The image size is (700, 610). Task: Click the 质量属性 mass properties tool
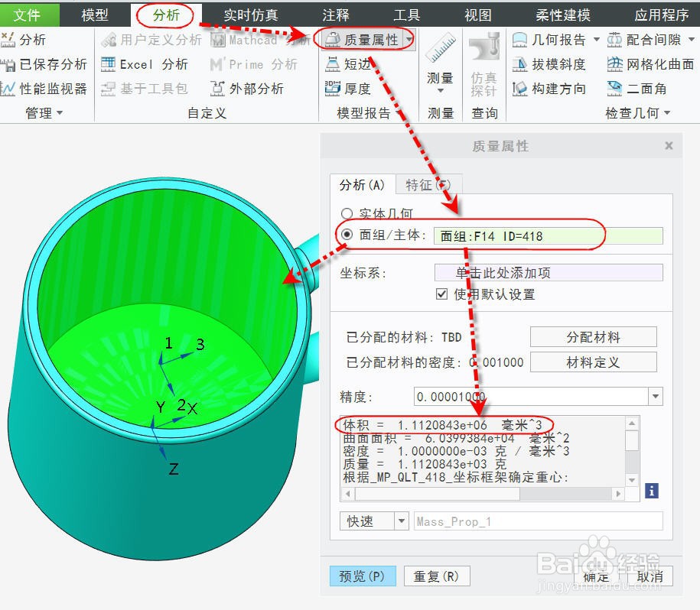click(363, 40)
